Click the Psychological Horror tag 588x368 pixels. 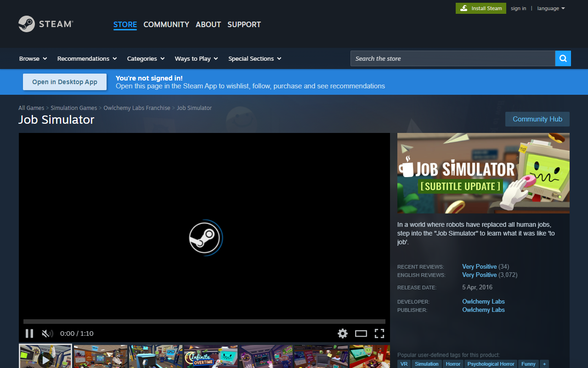[491, 364]
